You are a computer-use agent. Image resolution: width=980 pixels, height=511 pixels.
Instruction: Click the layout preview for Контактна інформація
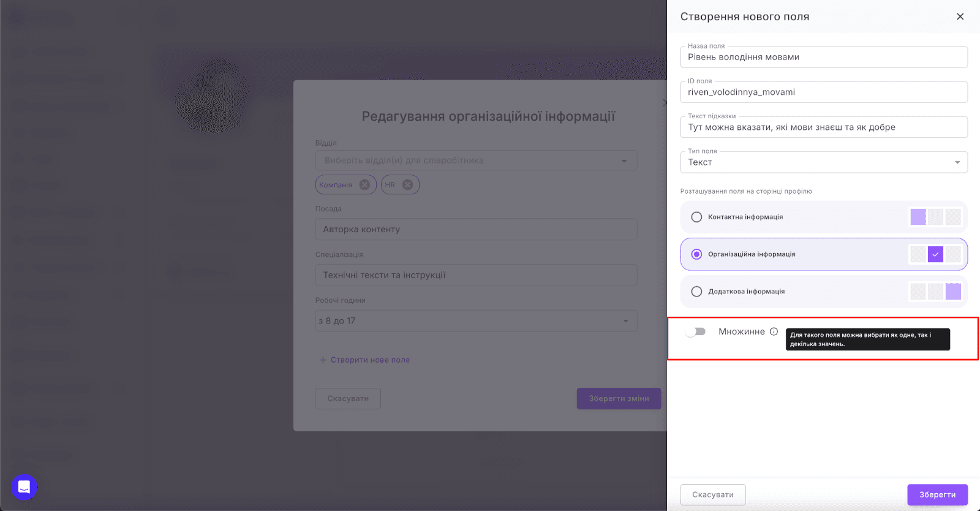(x=935, y=217)
